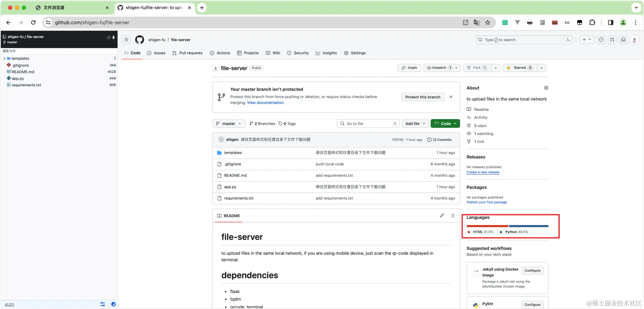644x309 pixels.
Task: Show the README outline list icon
Action: [452, 215]
